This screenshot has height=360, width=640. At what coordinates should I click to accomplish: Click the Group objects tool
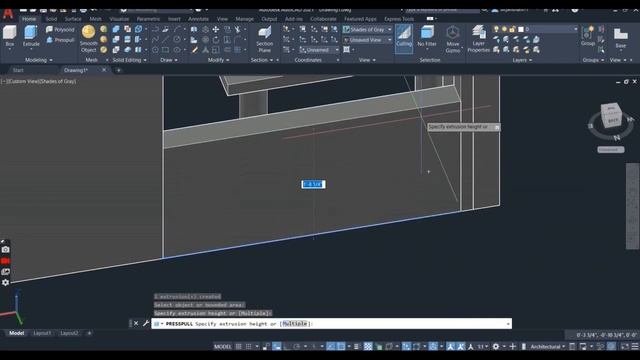(x=588, y=36)
